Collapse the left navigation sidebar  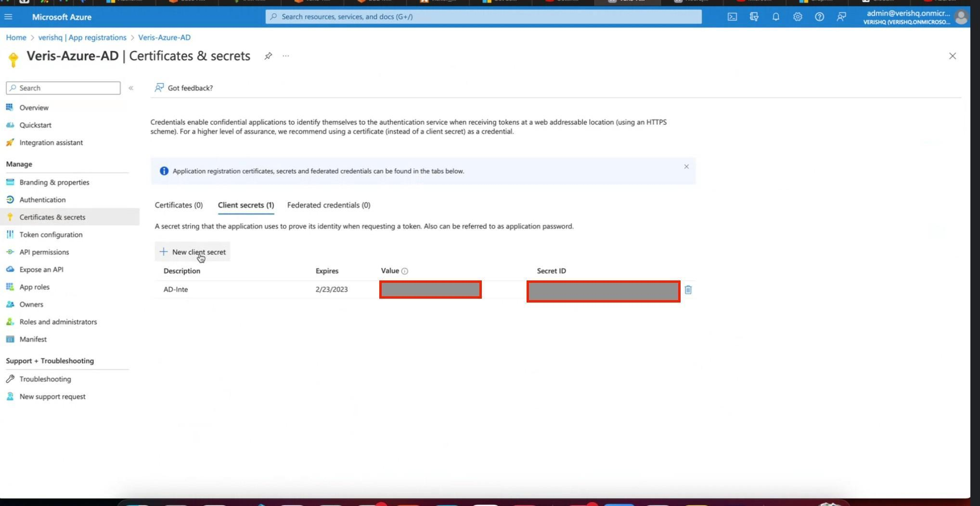click(x=131, y=88)
